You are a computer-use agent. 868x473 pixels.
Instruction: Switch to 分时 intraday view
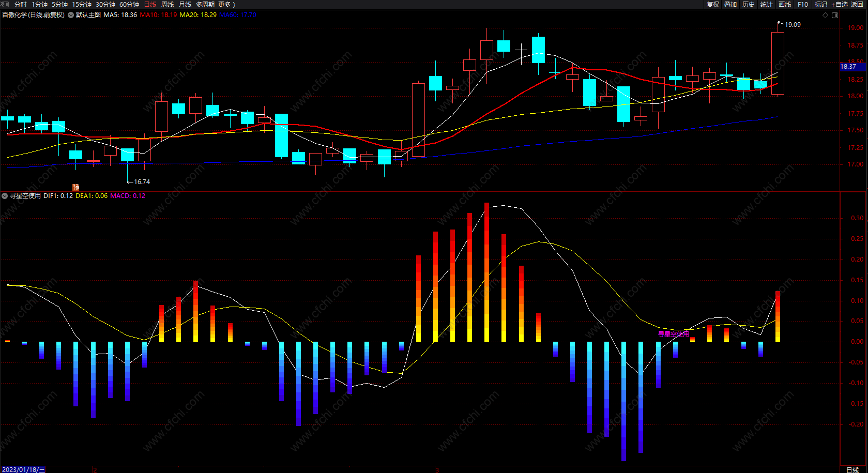tap(21, 5)
